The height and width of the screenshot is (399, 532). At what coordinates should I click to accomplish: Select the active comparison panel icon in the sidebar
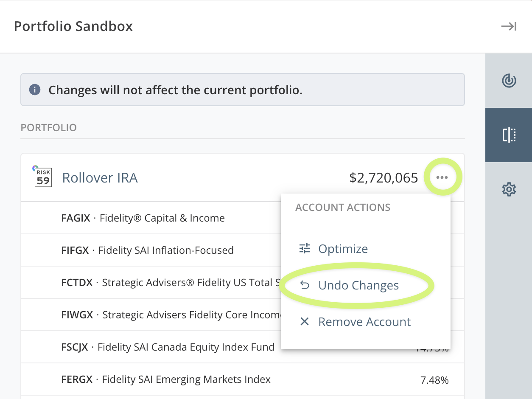tap(508, 135)
